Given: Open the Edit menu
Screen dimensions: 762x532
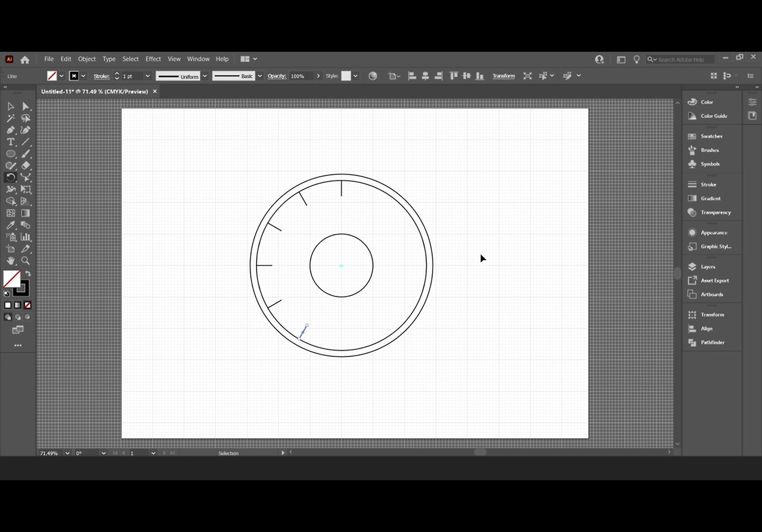Looking at the screenshot, I should click(x=65, y=59).
